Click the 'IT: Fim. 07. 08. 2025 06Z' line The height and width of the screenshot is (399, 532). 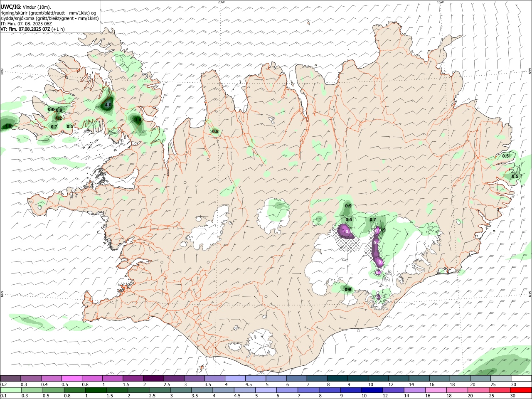coord(26,24)
